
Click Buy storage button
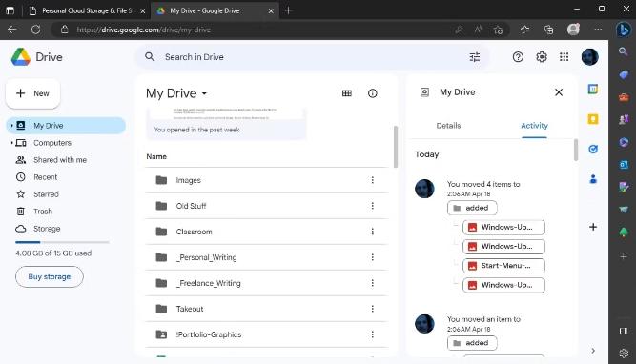50,277
